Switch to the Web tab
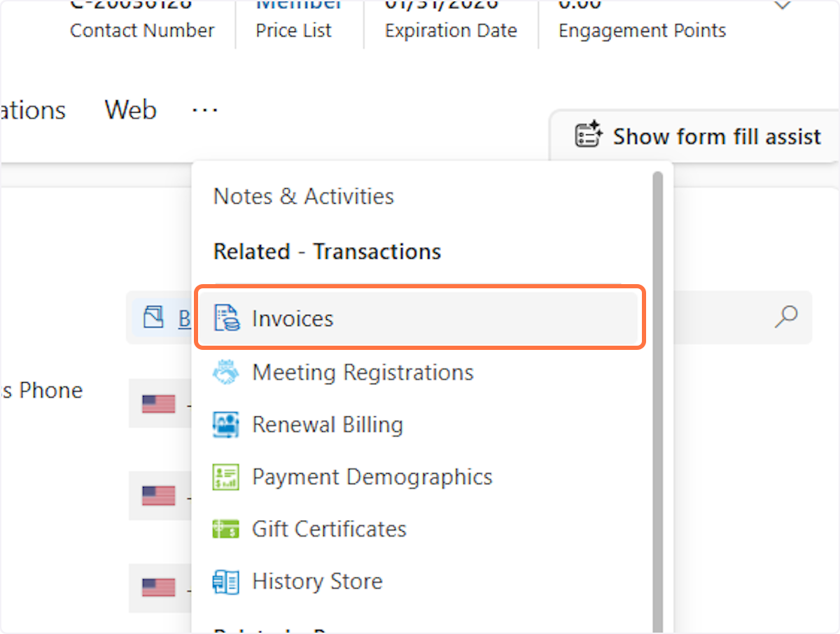The image size is (840, 634). (x=130, y=110)
